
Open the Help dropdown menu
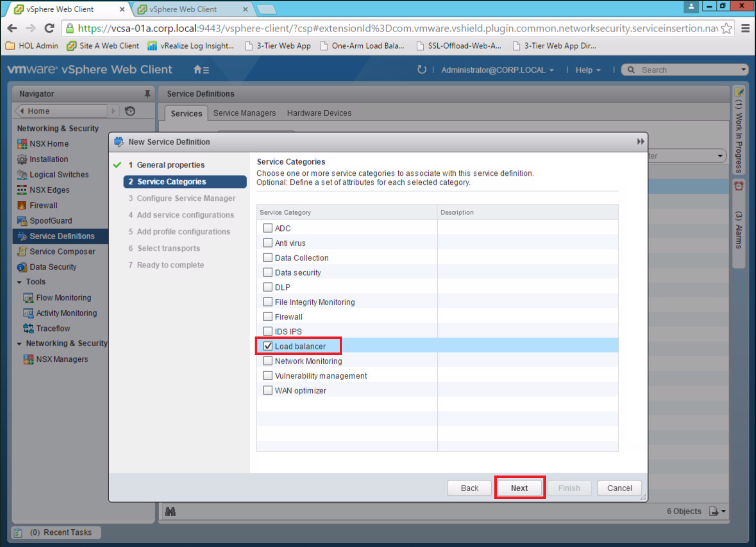coord(587,70)
